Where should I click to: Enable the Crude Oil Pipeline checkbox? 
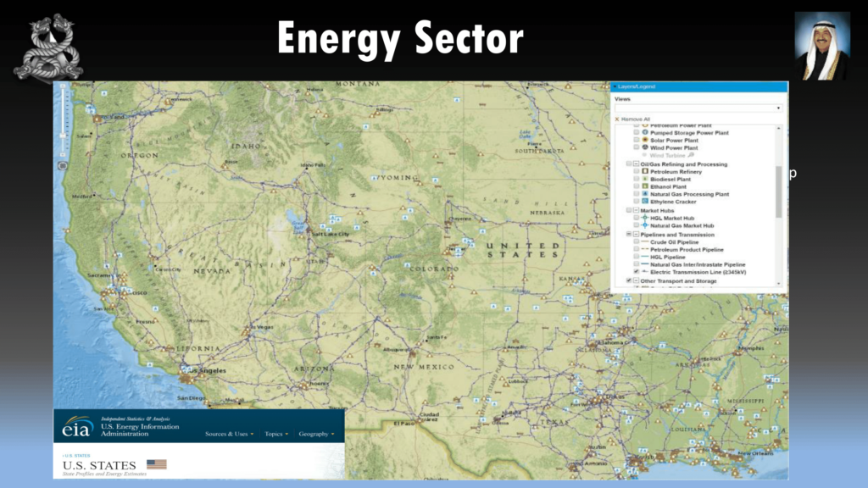pos(637,241)
